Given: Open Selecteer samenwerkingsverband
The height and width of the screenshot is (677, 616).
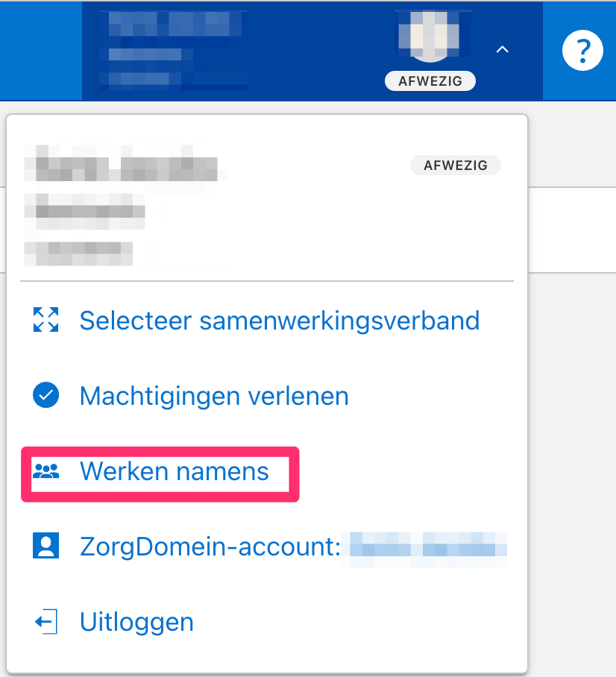Looking at the screenshot, I should (279, 321).
